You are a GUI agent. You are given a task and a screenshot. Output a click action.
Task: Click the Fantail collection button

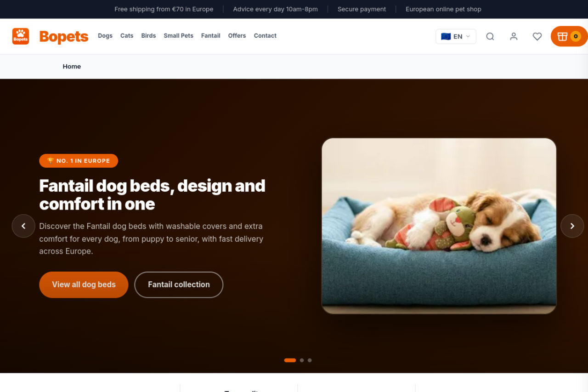point(179,284)
